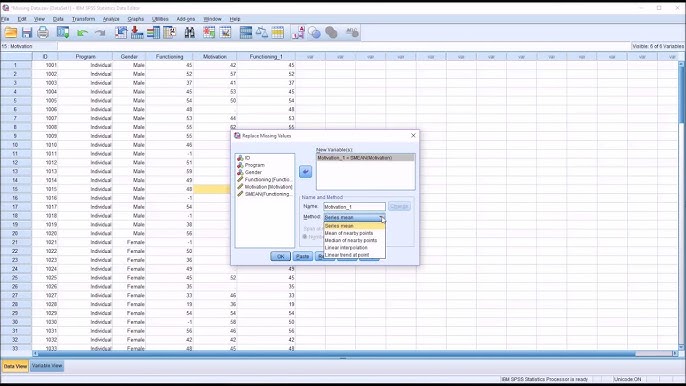This screenshot has width=686, height=386.
Task: Choose Linear interpolation option
Action: click(x=354, y=248)
